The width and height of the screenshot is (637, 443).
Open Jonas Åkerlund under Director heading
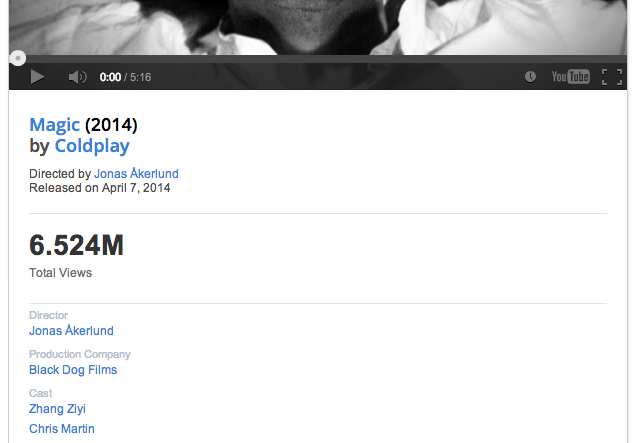click(71, 330)
